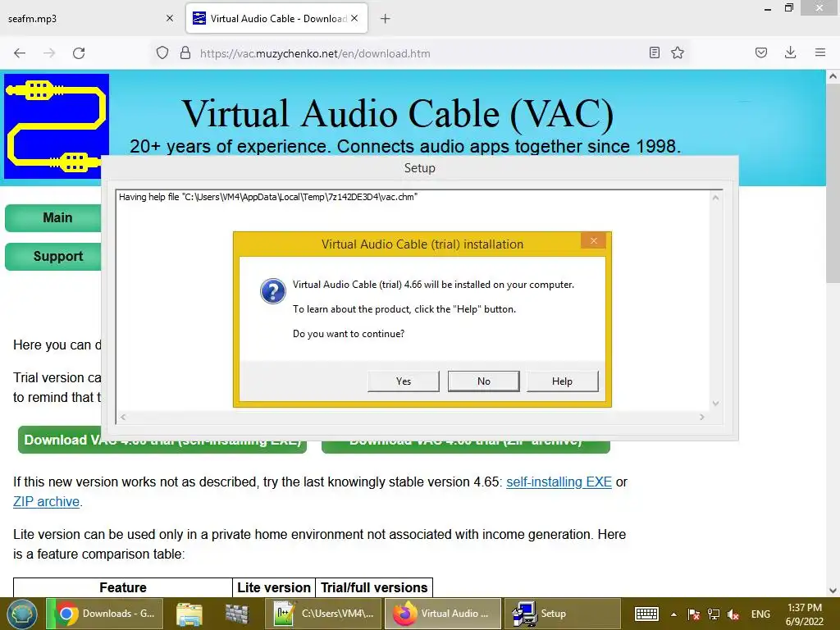Save page to Pocket

click(x=760, y=52)
